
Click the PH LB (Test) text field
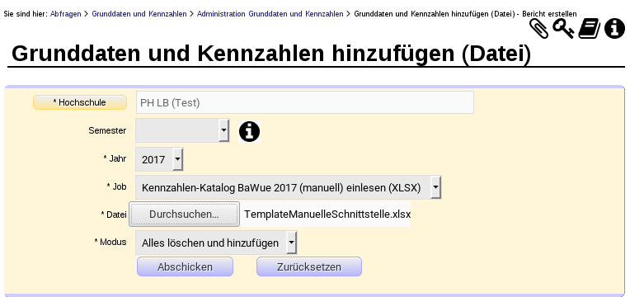click(305, 102)
